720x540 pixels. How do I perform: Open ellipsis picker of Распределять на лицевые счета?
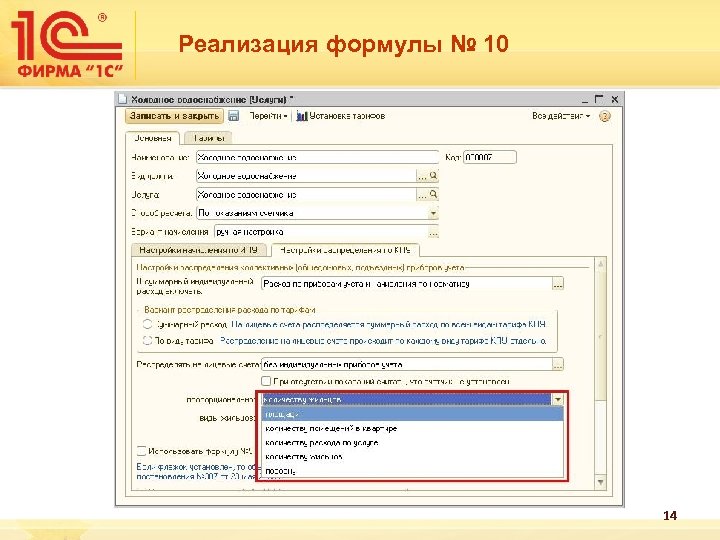pos(557,365)
